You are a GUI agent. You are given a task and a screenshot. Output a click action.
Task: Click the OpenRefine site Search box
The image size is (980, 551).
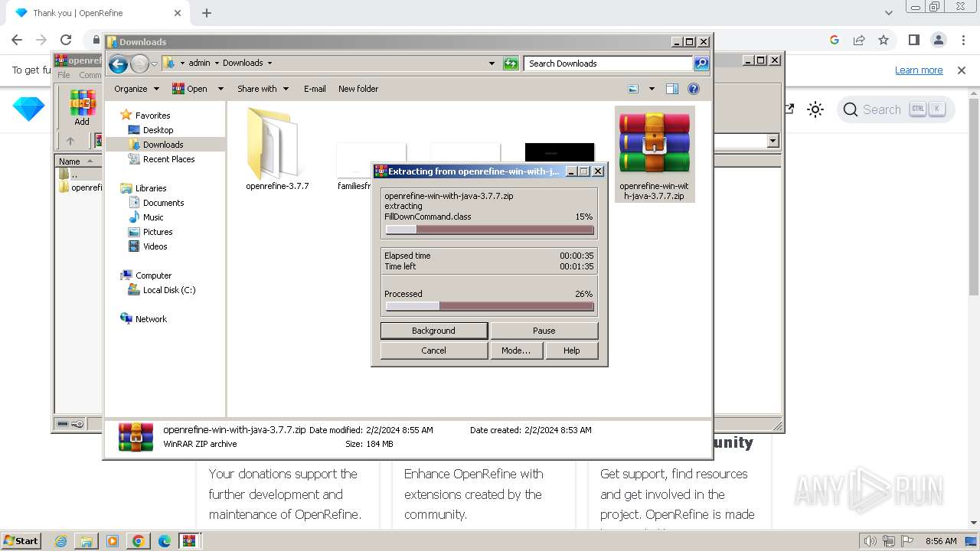click(x=896, y=109)
